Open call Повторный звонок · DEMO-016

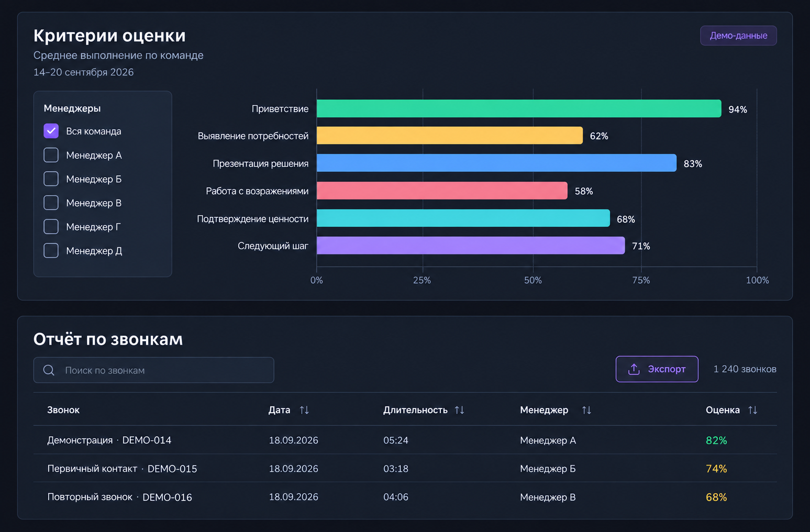point(119,497)
